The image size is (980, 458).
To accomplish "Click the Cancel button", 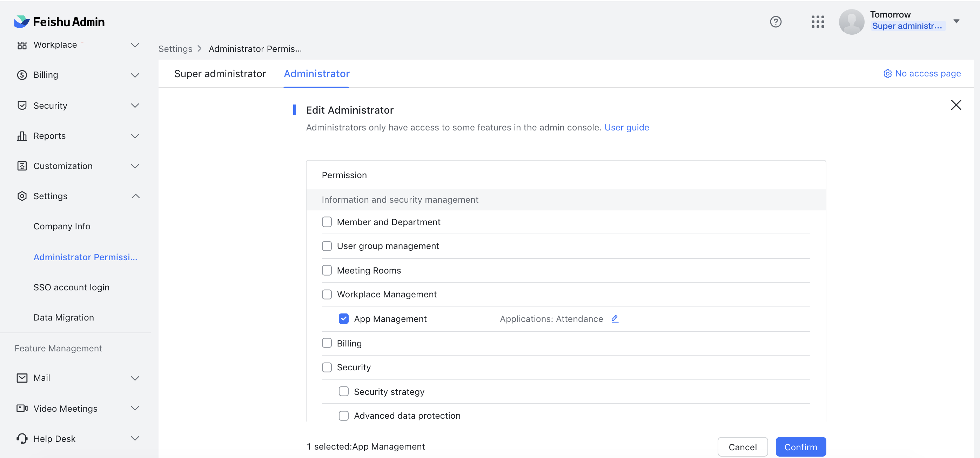I will [x=743, y=447].
